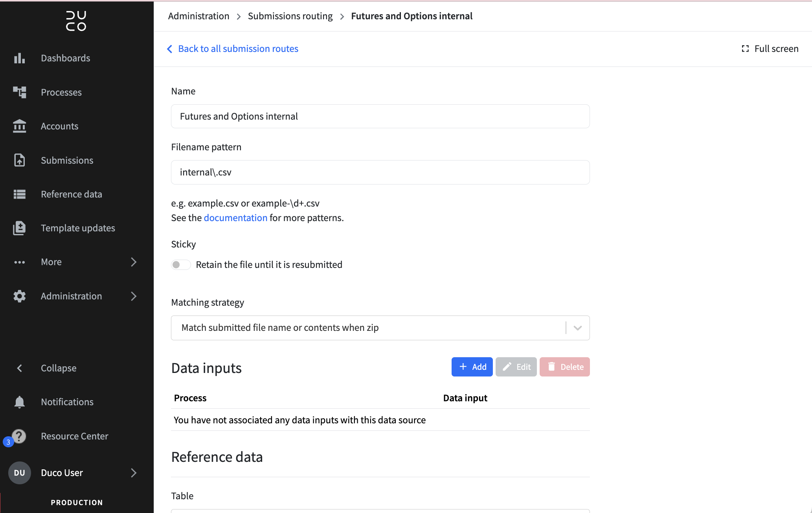
Task: Click Submissions upload file icon
Action: (19, 160)
